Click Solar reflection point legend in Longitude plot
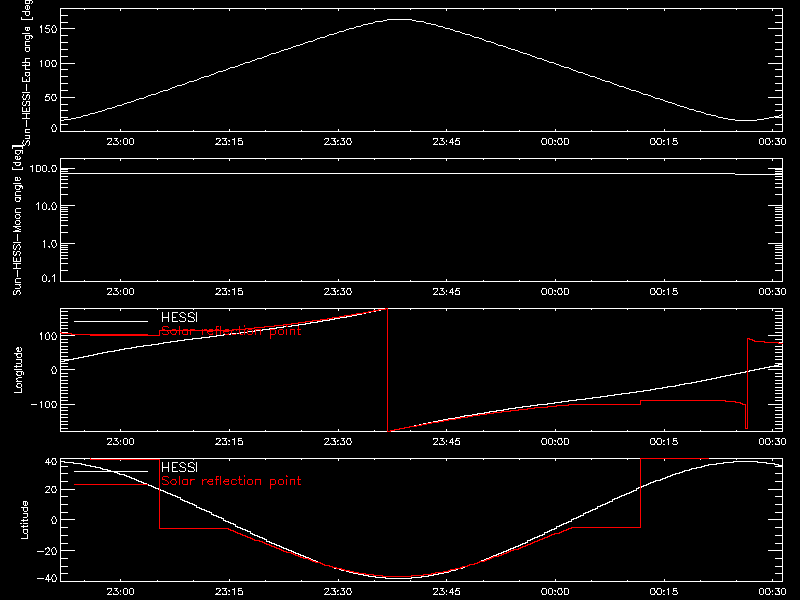Screen dimensions: 800x600 (231, 331)
